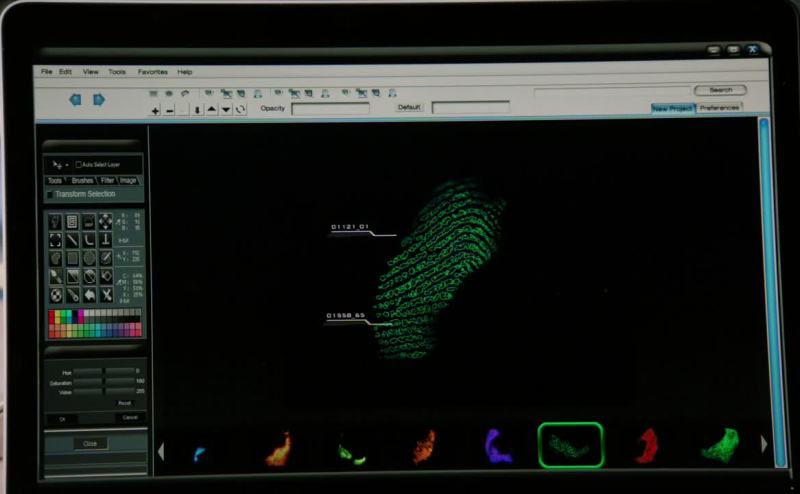
Task: Switch to the Preferences tab
Action: pyautogui.click(x=719, y=108)
